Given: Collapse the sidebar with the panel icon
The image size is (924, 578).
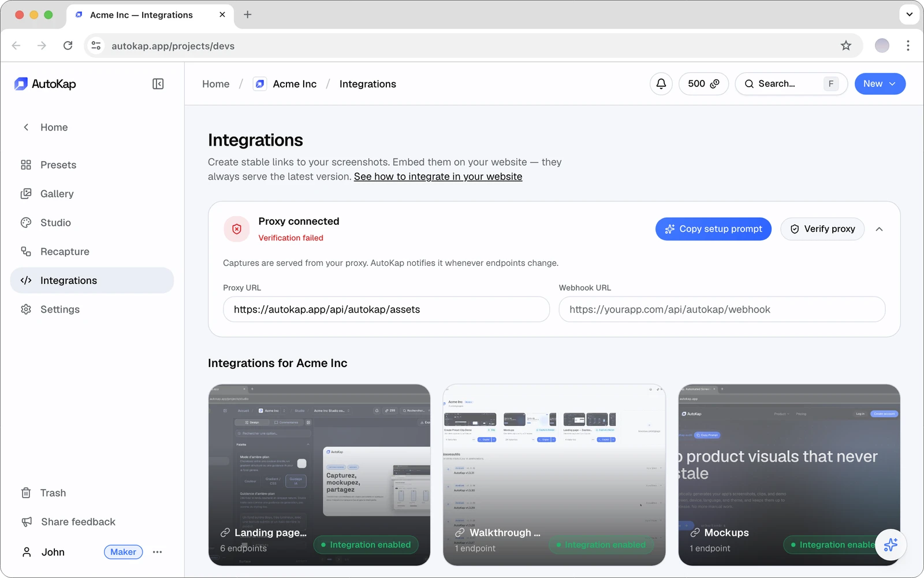Looking at the screenshot, I should click(x=158, y=84).
